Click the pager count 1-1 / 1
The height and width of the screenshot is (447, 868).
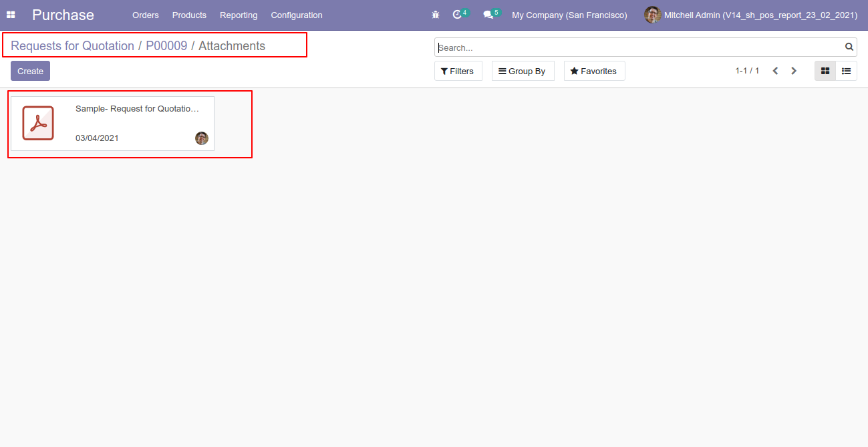coord(747,71)
